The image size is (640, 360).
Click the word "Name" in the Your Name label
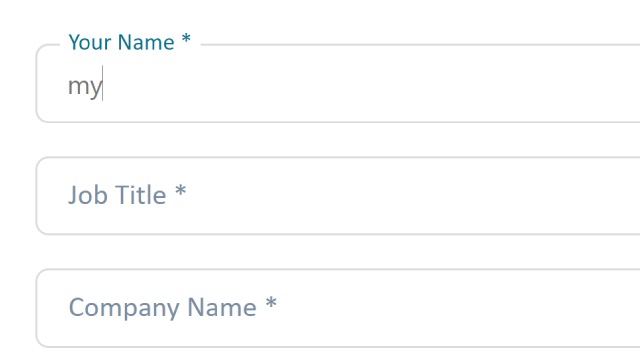147,42
